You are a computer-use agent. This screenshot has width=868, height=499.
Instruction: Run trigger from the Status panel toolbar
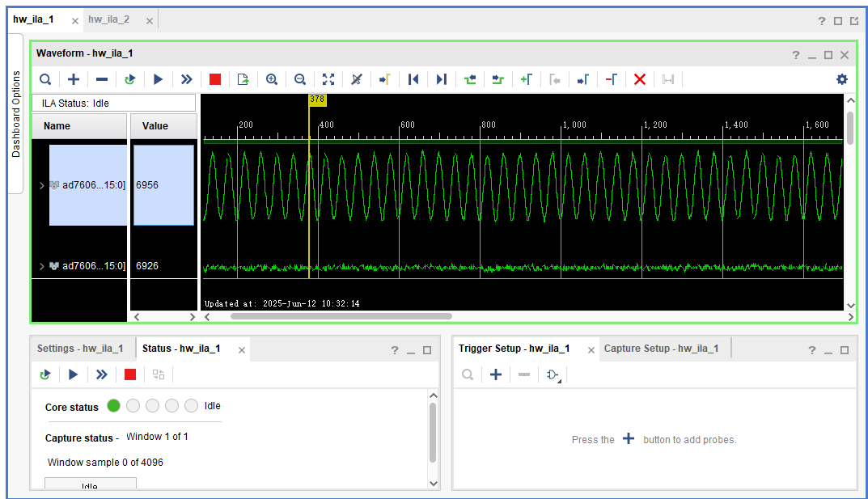pyautogui.click(x=73, y=374)
